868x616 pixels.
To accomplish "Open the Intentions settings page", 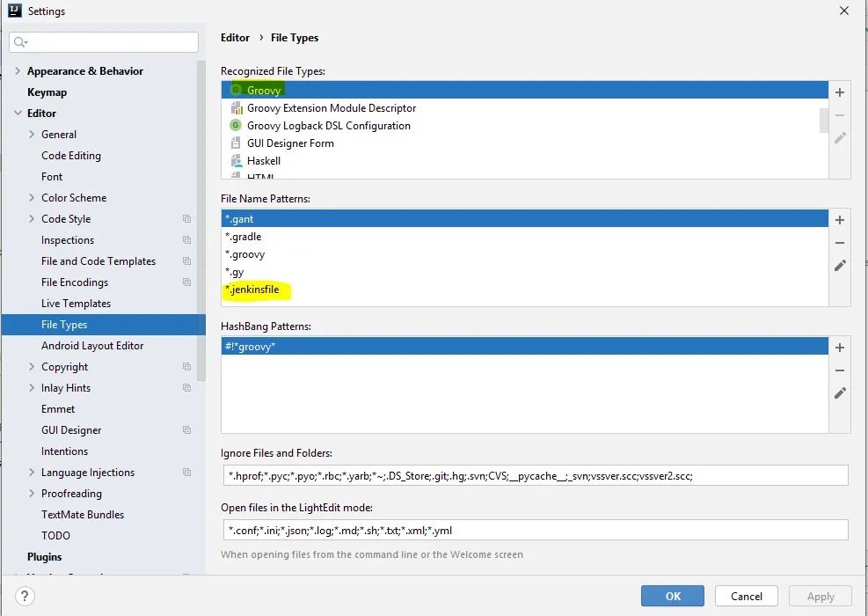I will click(65, 451).
